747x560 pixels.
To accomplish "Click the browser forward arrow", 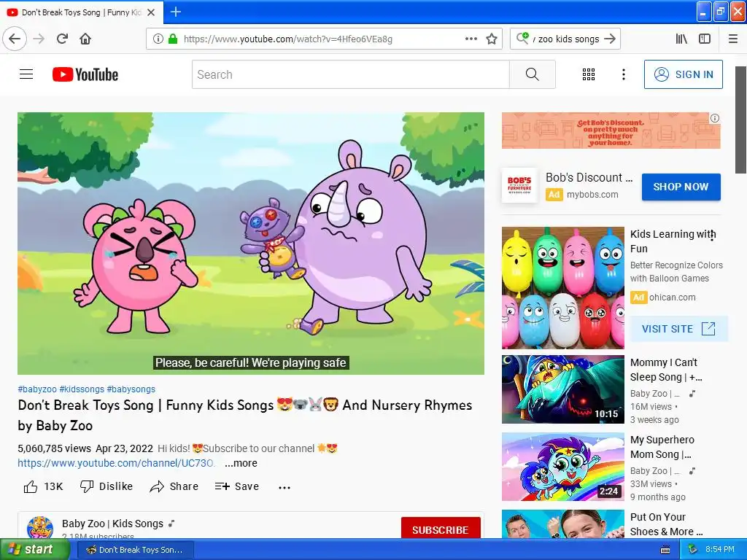I will [39, 39].
